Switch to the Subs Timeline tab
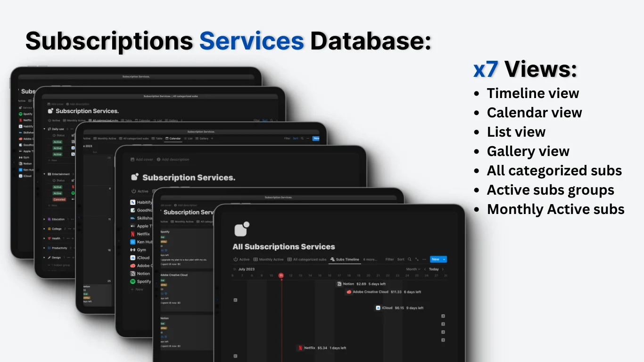 pos(345,259)
